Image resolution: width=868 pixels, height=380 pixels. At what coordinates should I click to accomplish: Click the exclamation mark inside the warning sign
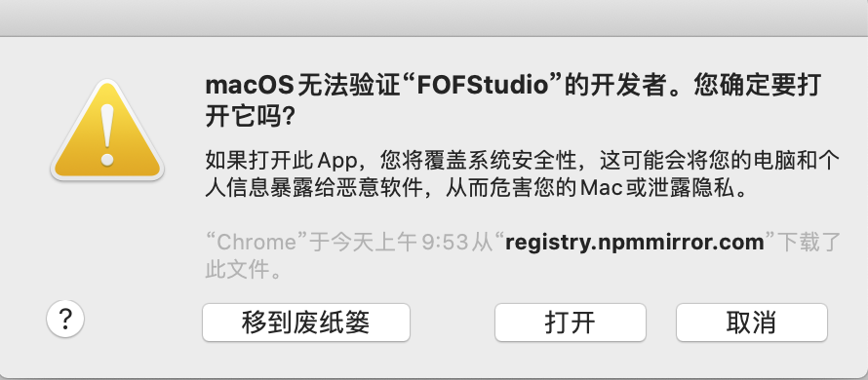pos(107,134)
